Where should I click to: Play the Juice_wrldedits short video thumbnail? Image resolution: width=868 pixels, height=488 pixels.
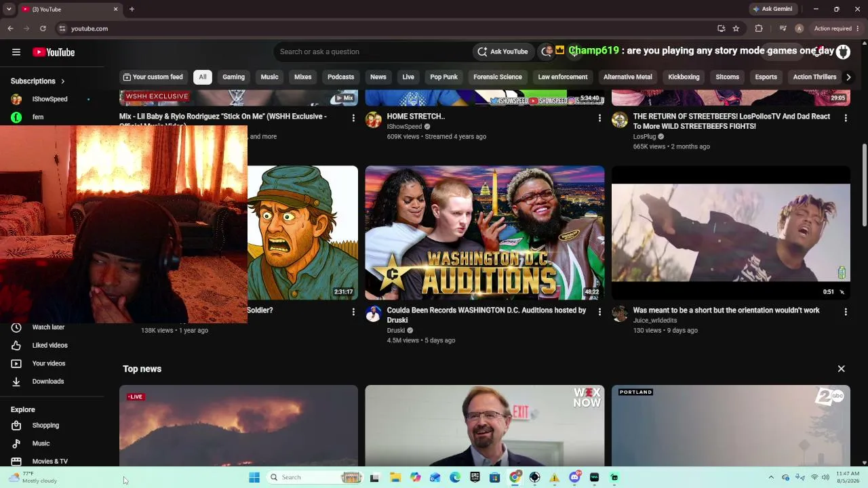730,232
